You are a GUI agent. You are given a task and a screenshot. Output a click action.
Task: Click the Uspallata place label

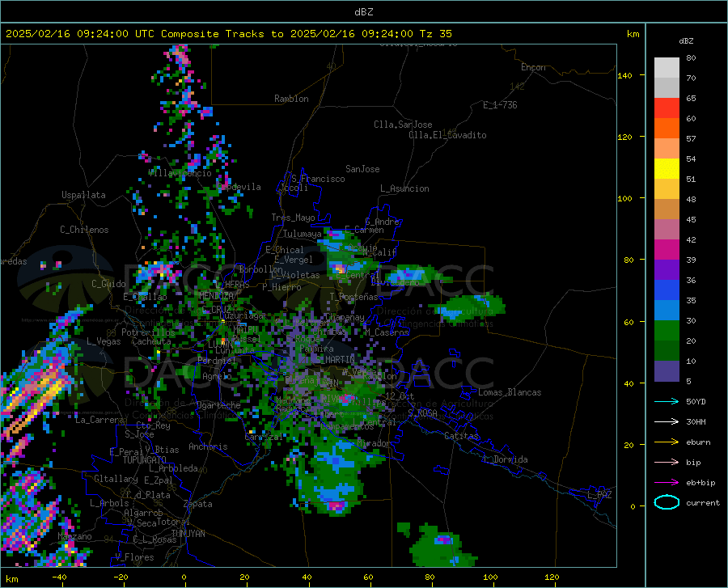coord(83,195)
